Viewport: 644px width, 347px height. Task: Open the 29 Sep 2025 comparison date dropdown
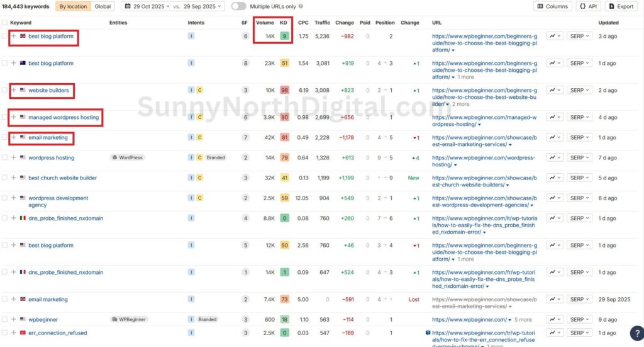202,6
